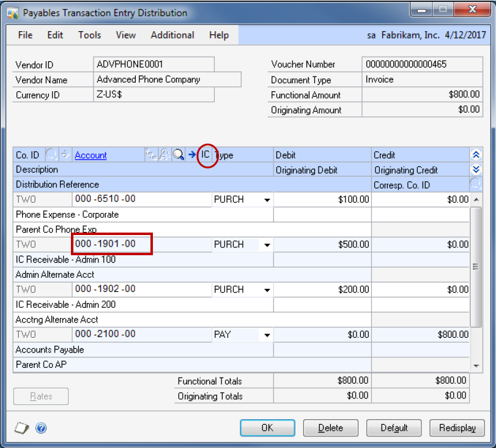Follow the Account link in the grid header
The height and width of the screenshot is (448, 496).
pos(91,155)
